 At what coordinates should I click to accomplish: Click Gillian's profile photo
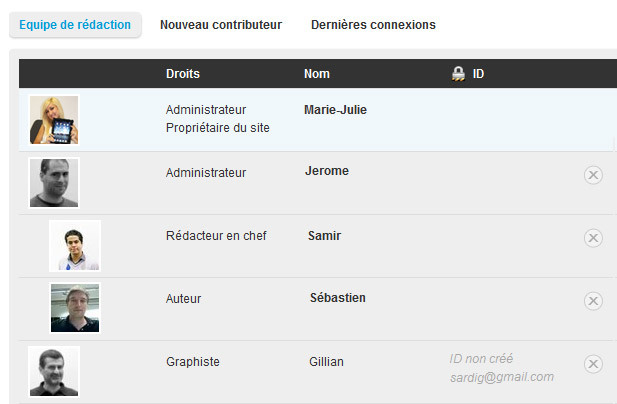tap(54, 371)
